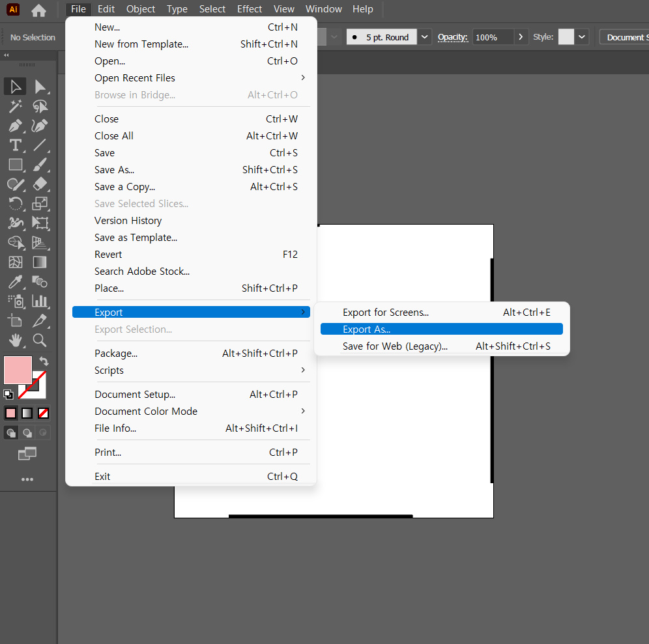649x644 pixels.
Task: Enable Draw Inside mode
Action: click(43, 432)
